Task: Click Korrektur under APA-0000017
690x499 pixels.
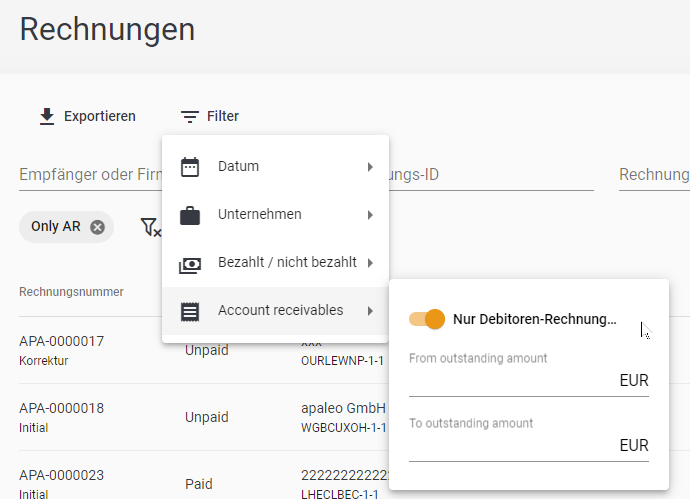Action: click(44, 361)
